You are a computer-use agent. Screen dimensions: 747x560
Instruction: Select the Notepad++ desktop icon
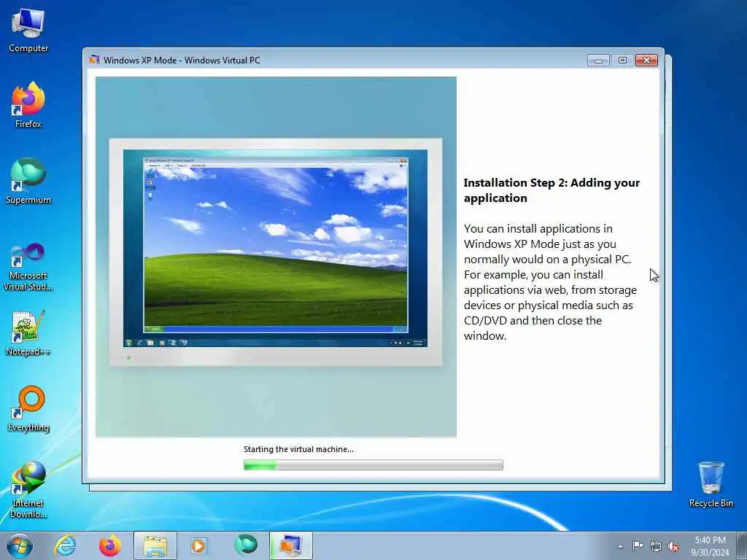pyautogui.click(x=28, y=333)
